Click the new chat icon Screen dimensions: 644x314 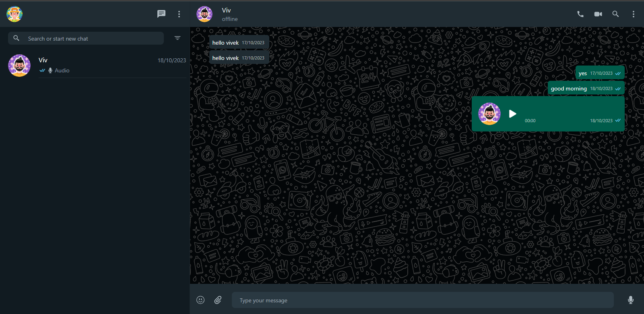point(161,14)
